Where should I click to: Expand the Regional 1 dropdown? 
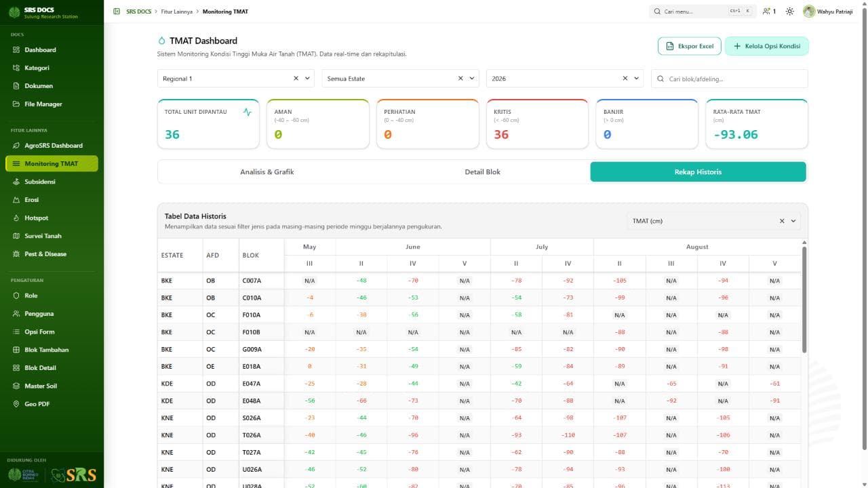307,79
